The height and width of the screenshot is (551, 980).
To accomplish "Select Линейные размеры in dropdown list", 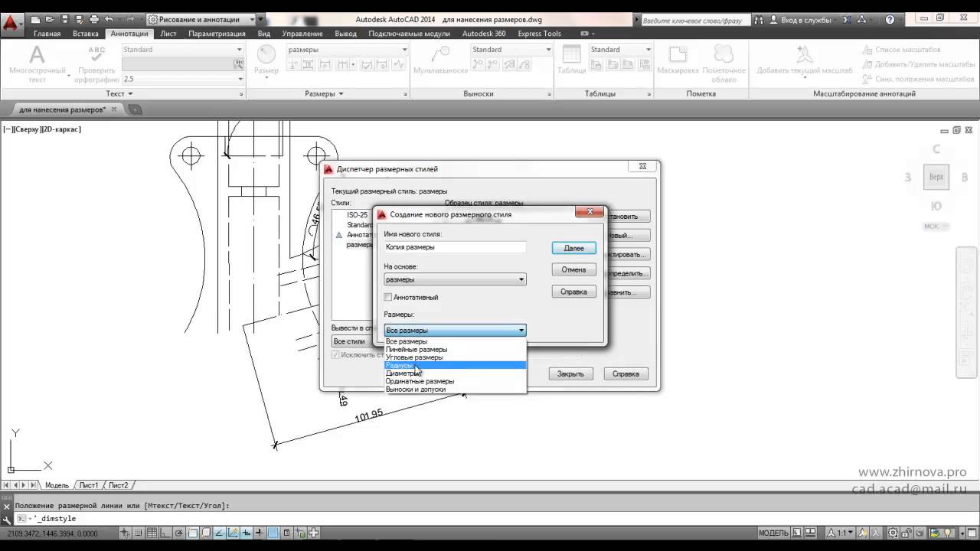I will pyautogui.click(x=455, y=349).
